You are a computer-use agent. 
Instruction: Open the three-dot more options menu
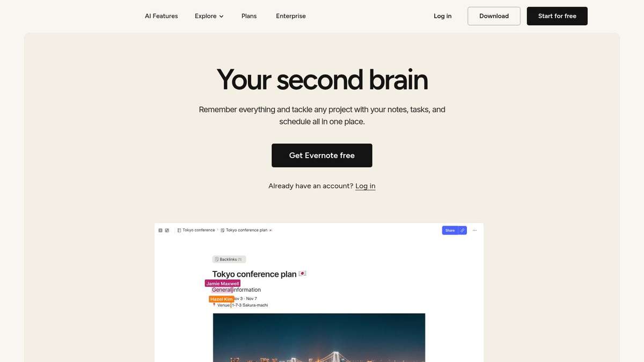474,230
